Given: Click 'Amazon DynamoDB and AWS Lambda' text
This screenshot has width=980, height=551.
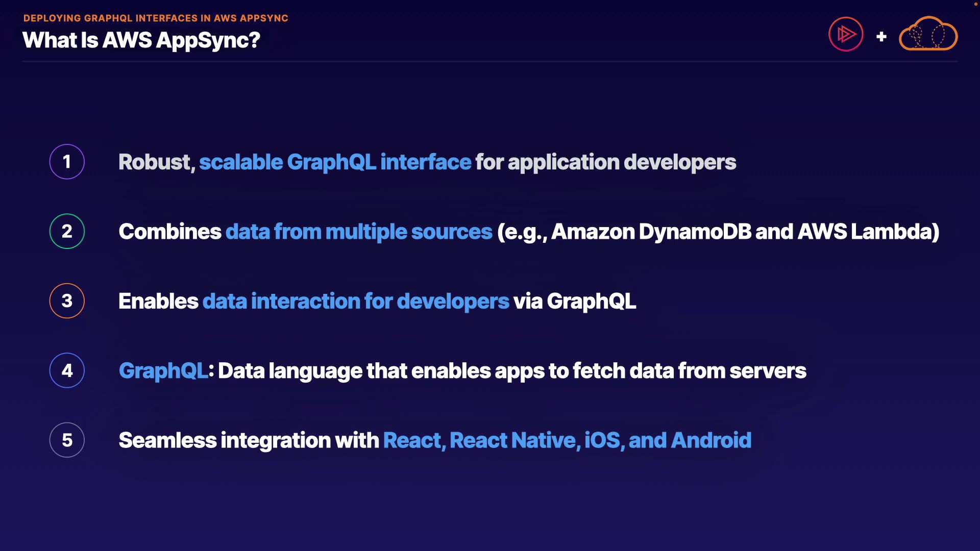Looking at the screenshot, I should pyautogui.click(x=743, y=232).
